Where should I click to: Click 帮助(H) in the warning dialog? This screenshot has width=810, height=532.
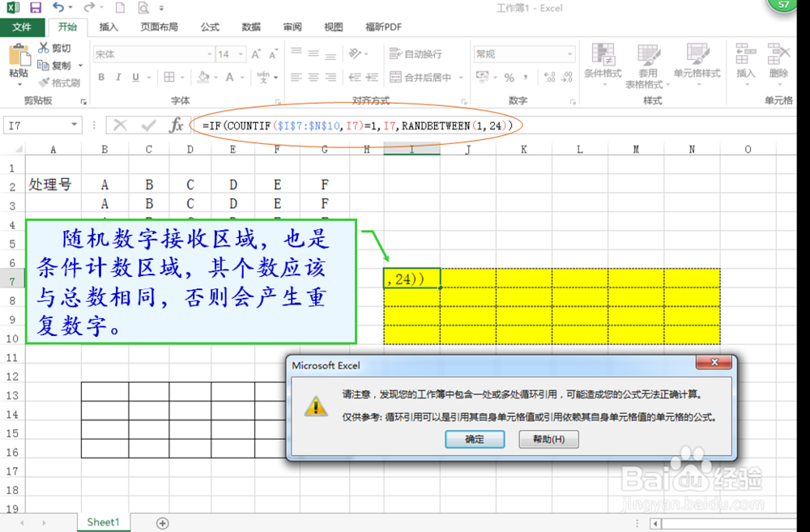point(548,440)
